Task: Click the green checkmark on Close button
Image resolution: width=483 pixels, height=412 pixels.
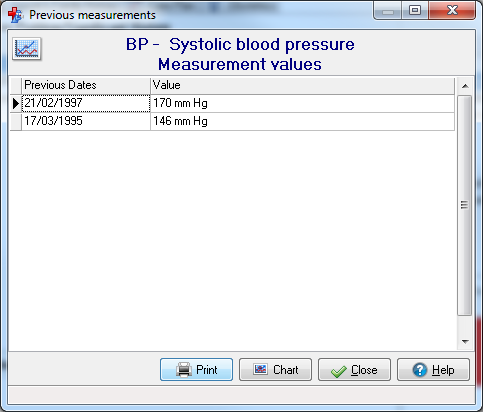Action: click(x=339, y=371)
